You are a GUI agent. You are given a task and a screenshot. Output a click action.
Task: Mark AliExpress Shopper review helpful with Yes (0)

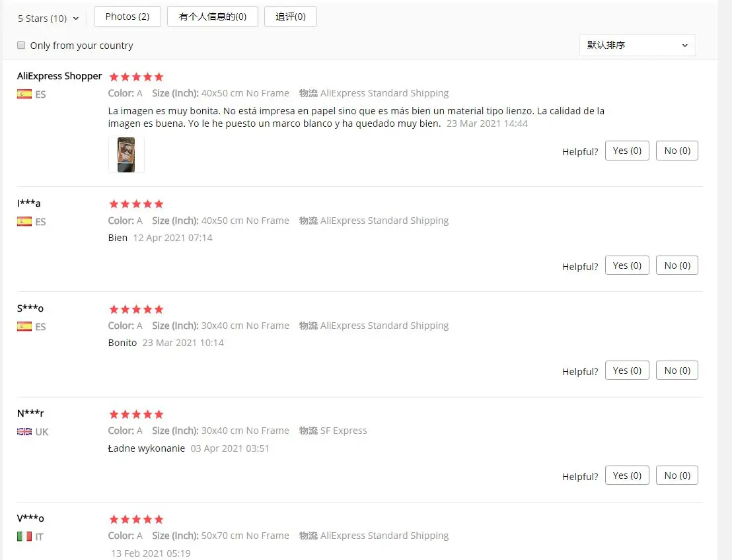tap(627, 151)
